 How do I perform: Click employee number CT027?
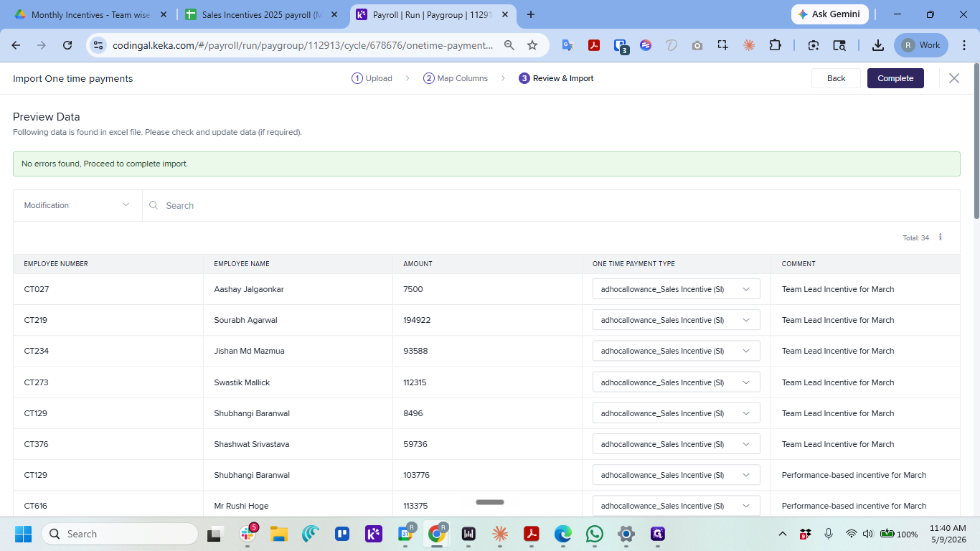[37, 289]
